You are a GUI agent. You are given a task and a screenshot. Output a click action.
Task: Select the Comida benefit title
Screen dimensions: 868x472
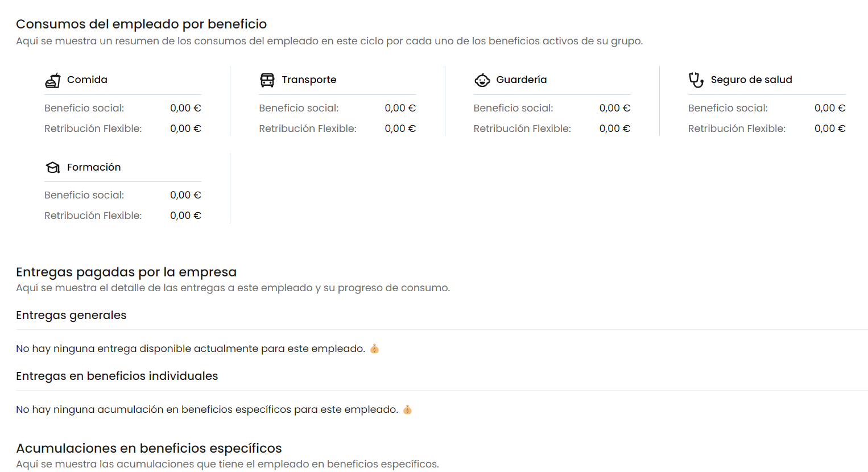tap(87, 80)
